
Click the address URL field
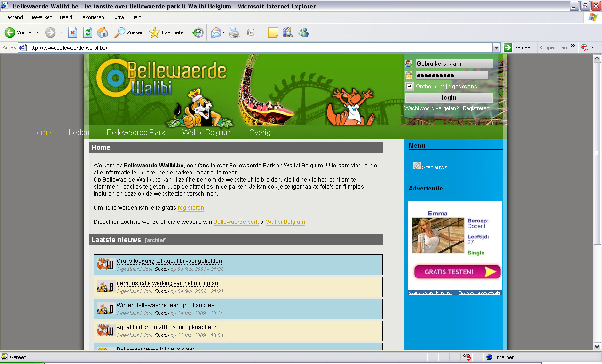(260, 47)
